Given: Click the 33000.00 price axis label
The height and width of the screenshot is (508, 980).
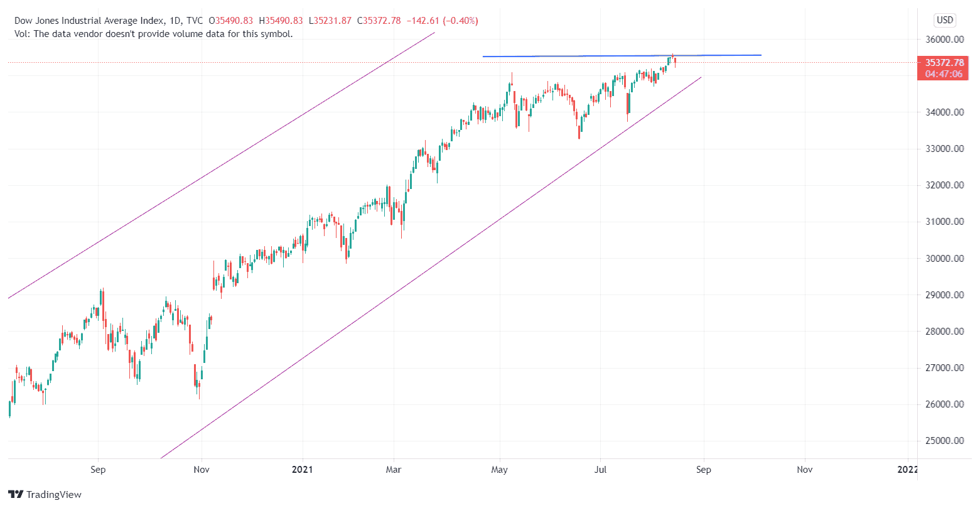Looking at the screenshot, I should point(945,149).
